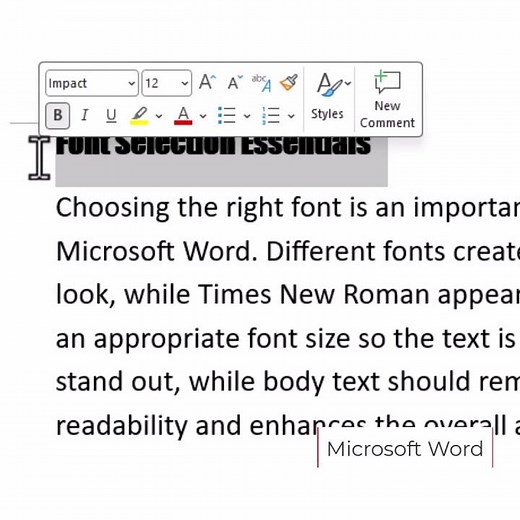Apply yellow text highlight color
The height and width of the screenshot is (520, 520).
click(x=139, y=116)
